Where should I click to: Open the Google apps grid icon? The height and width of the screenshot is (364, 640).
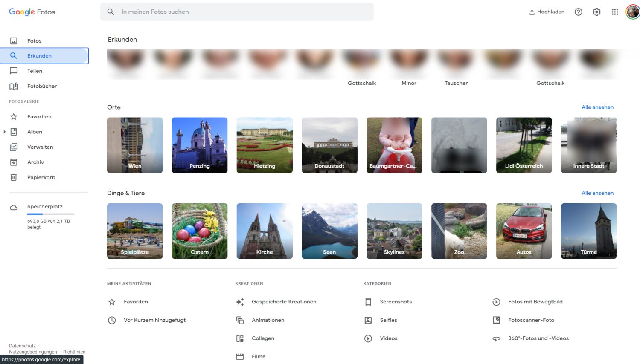(614, 12)
